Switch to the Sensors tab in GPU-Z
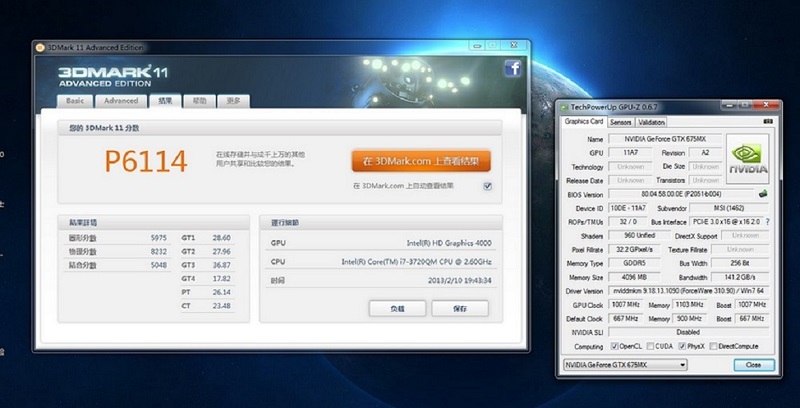Screen dimensions: 800x408 tap(621, 122)
